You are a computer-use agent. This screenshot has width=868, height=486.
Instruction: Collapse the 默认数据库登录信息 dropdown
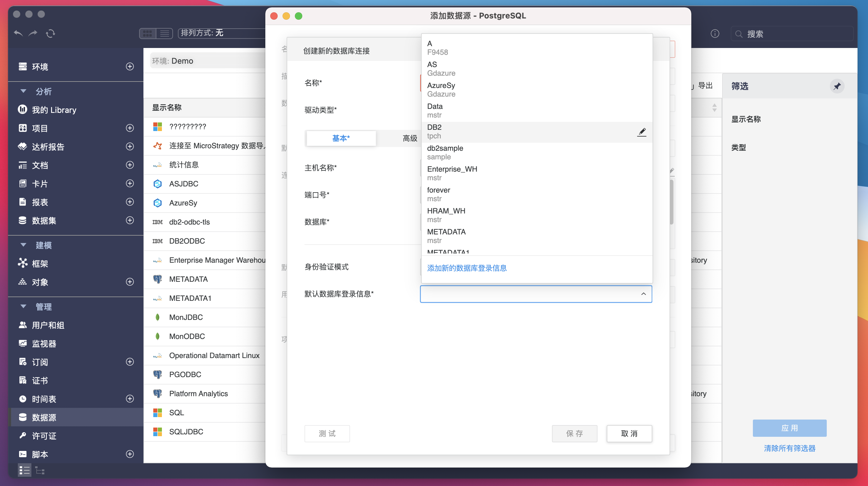click(644, 294)
